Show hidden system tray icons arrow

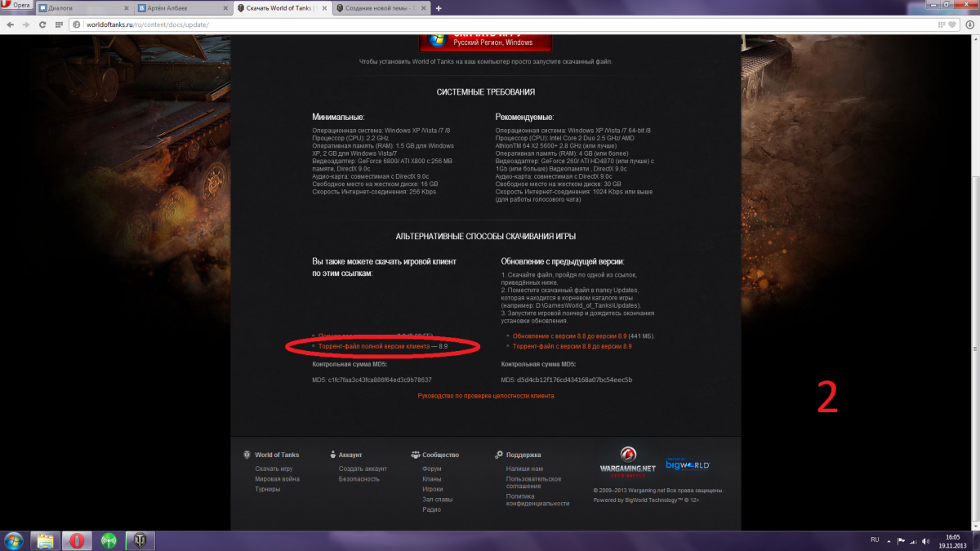point(889,540)
